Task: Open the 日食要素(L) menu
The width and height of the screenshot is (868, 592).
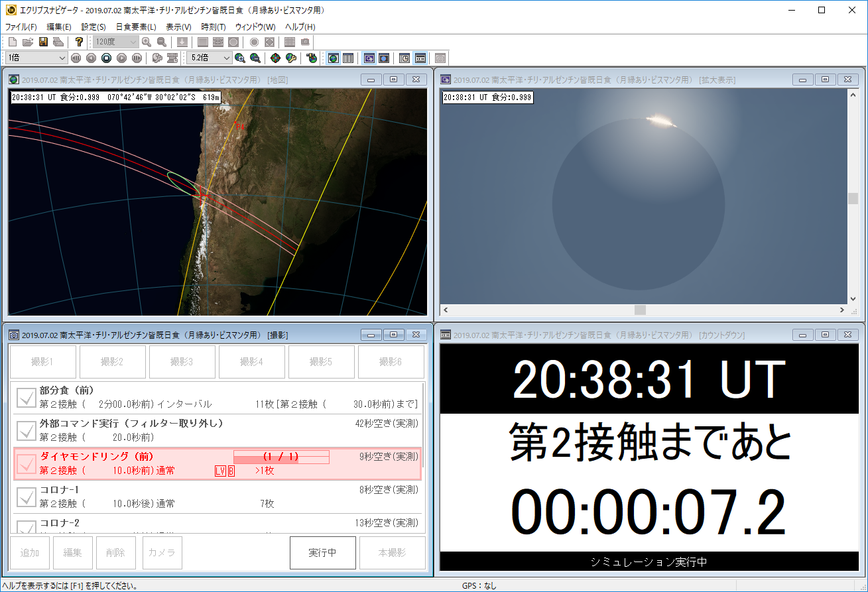Action: [135, 27]
